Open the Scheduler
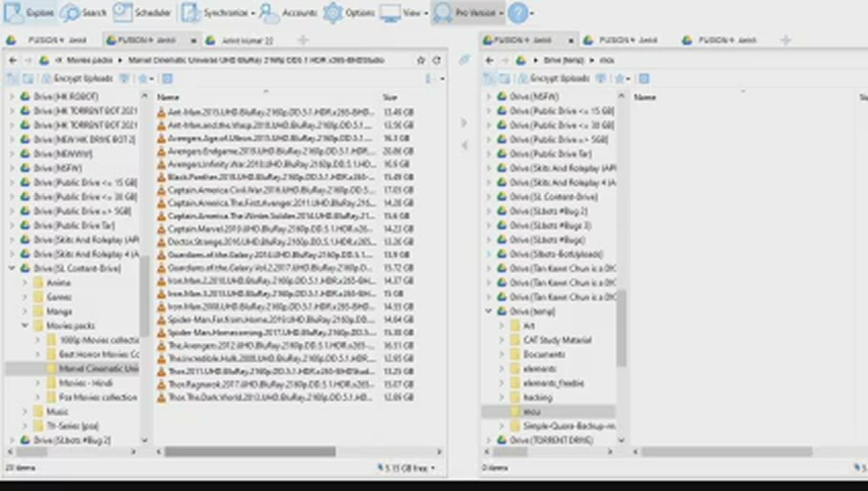Screen dimensions: 868x491 143,12
